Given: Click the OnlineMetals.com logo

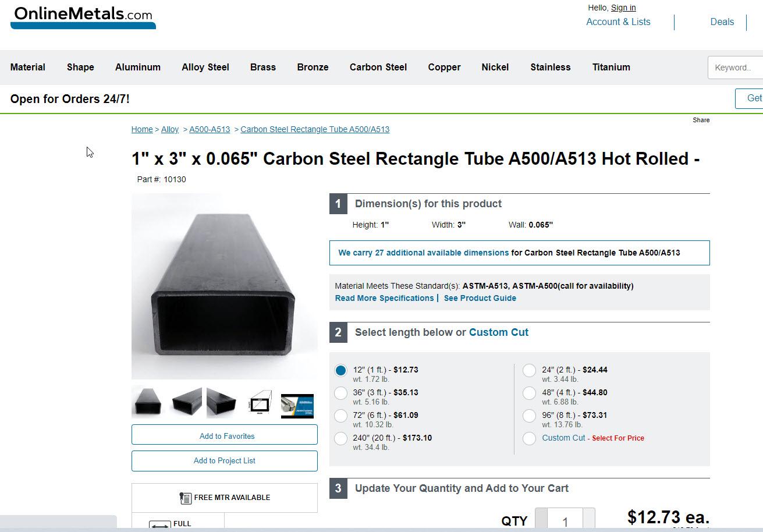Looking at the screenshot, I should pyautogui.click(x=83, y=17).
